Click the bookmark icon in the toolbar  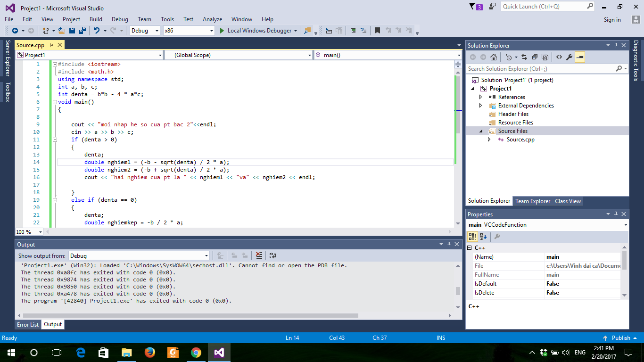[377, 31]
